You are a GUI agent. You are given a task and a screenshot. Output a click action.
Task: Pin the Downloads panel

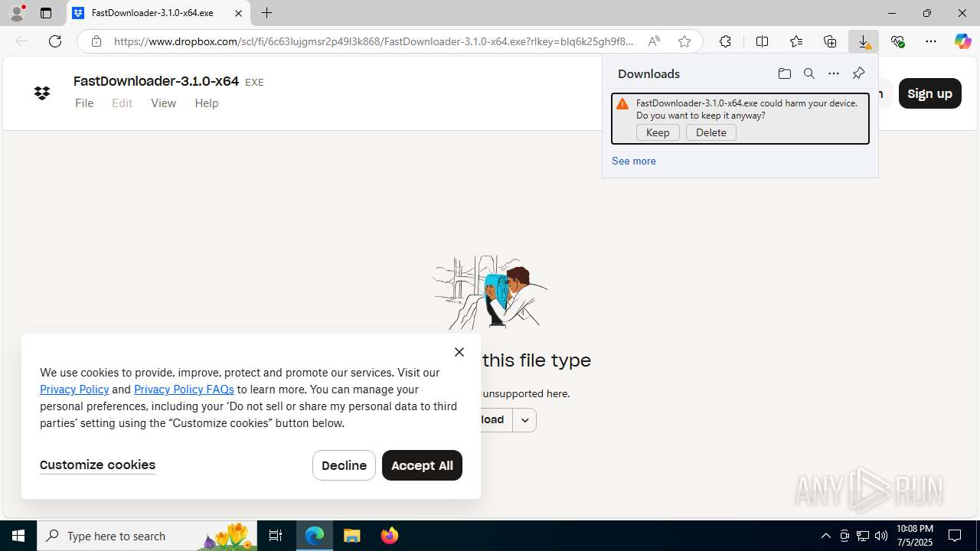pos(858,73)
